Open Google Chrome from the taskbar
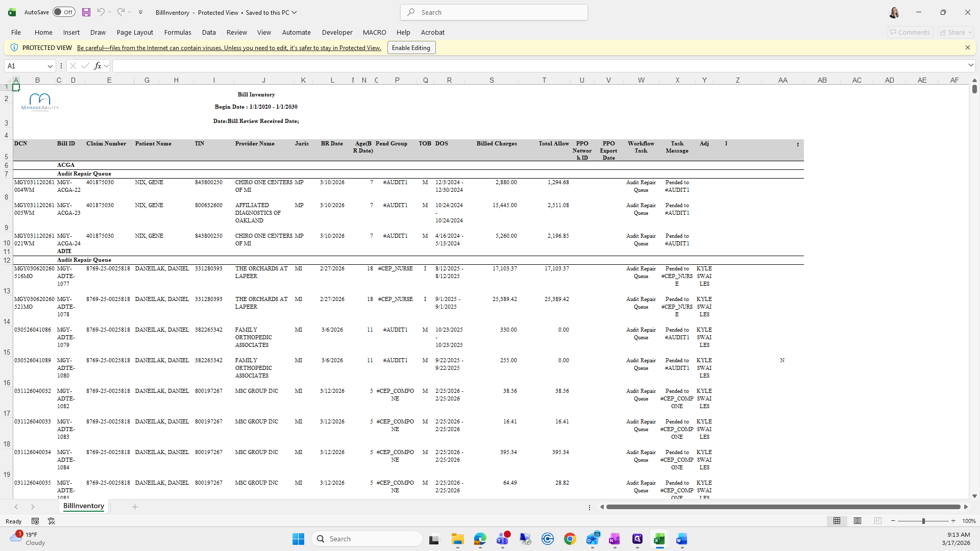The width and height of the screenshot is (980, 551). point(570,539)
